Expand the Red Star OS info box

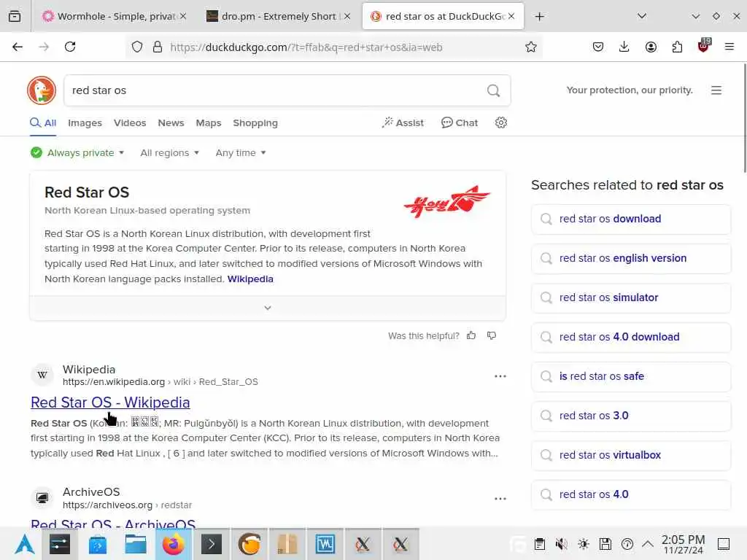268,308
